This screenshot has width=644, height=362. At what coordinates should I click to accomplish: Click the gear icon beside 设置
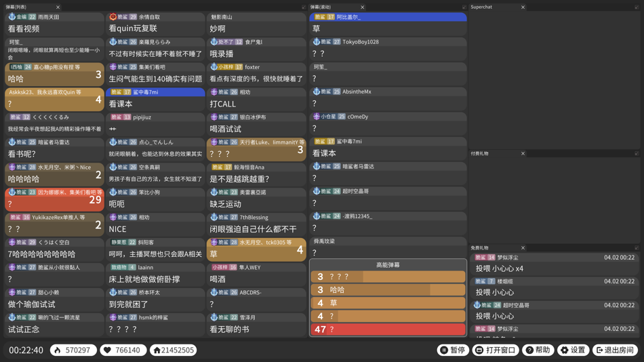(565, 350)
